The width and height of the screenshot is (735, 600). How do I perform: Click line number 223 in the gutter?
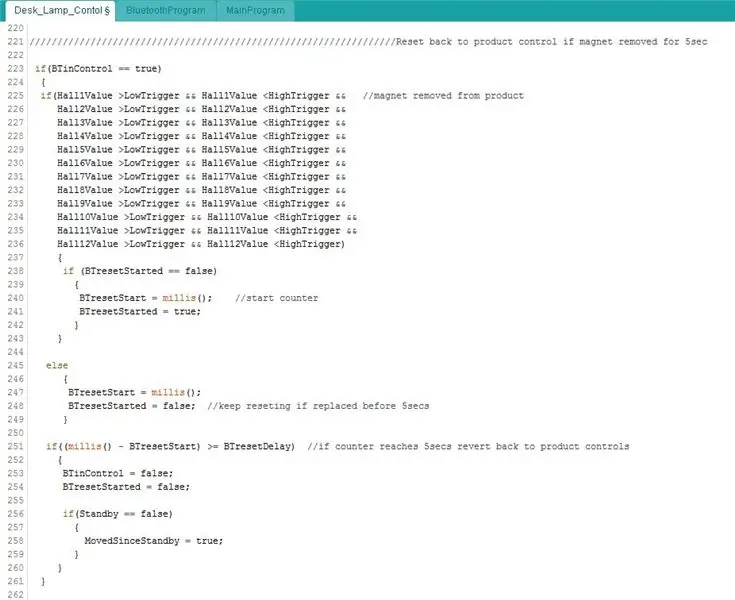[x=15, y=68]
